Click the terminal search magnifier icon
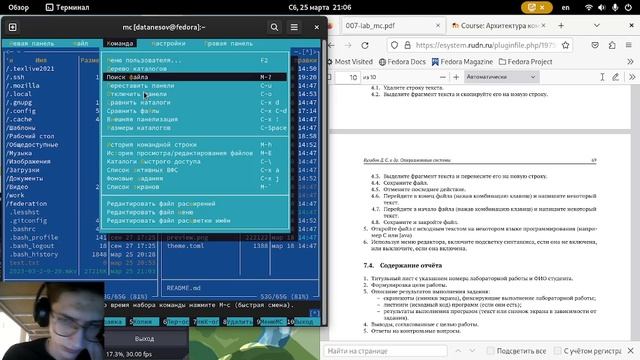 [274, 27]
